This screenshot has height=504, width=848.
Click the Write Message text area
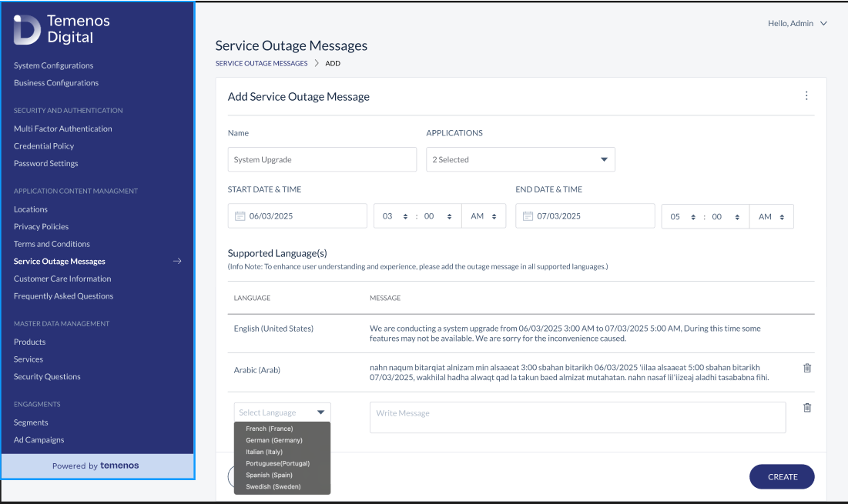578,417
